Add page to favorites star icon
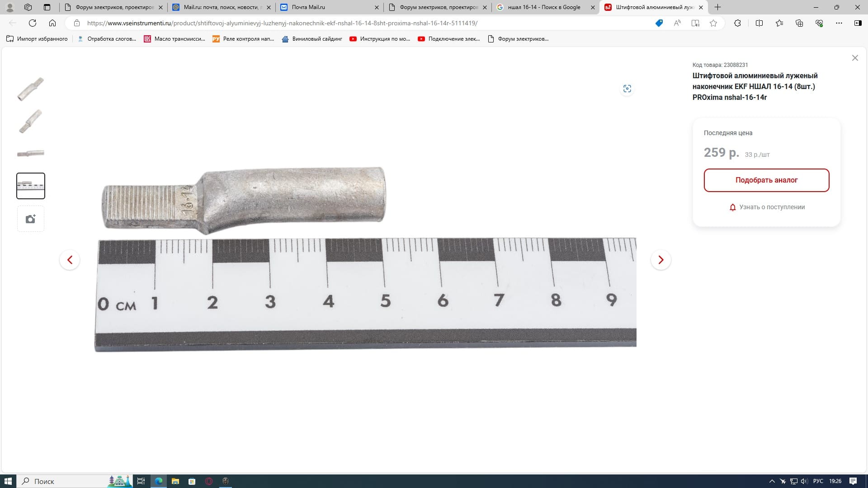 tap(713, 23)
